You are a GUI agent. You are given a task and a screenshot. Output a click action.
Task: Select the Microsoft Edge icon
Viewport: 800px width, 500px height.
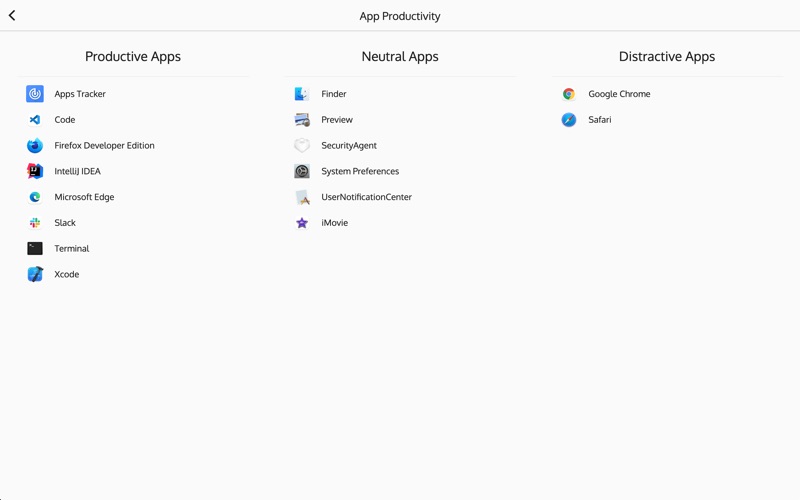[x=35, y=197]
